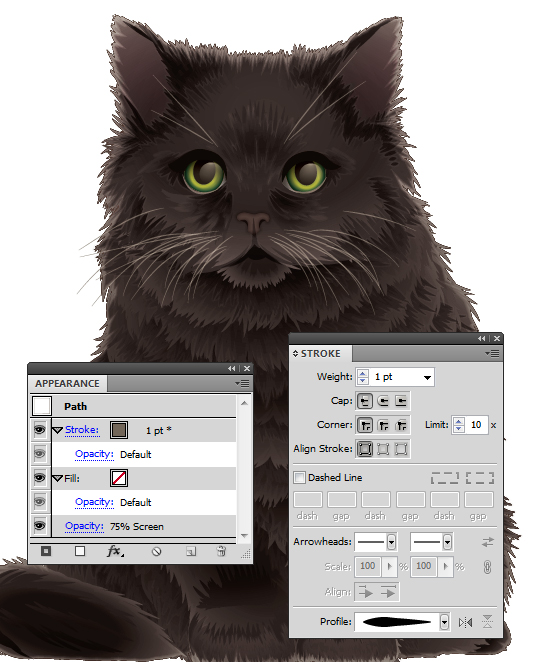534x662 pixels.
Task: Select the Butt Cap icon
Action: point(365,401)
